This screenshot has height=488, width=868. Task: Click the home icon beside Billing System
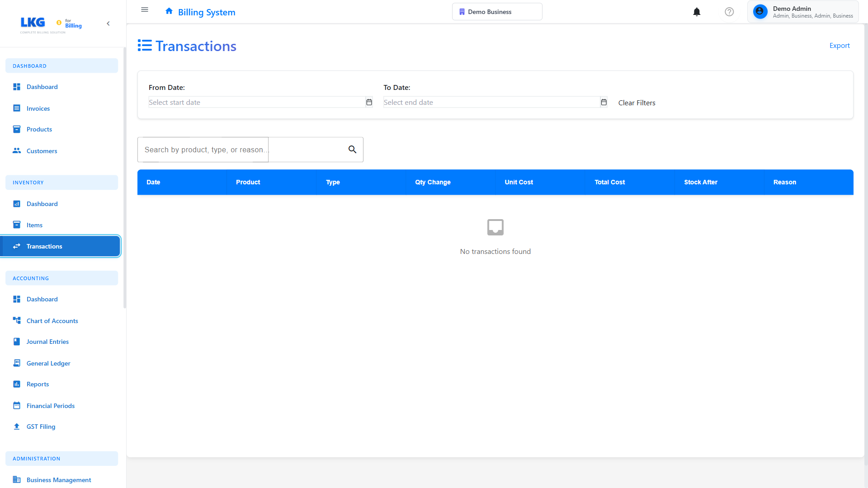tap(169, 11)
